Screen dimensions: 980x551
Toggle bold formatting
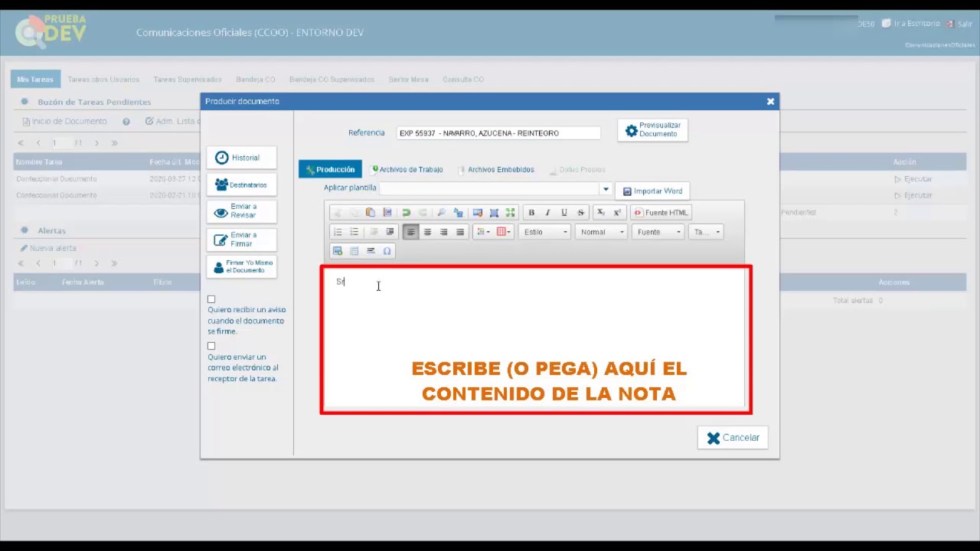click(x=531, y=213)
